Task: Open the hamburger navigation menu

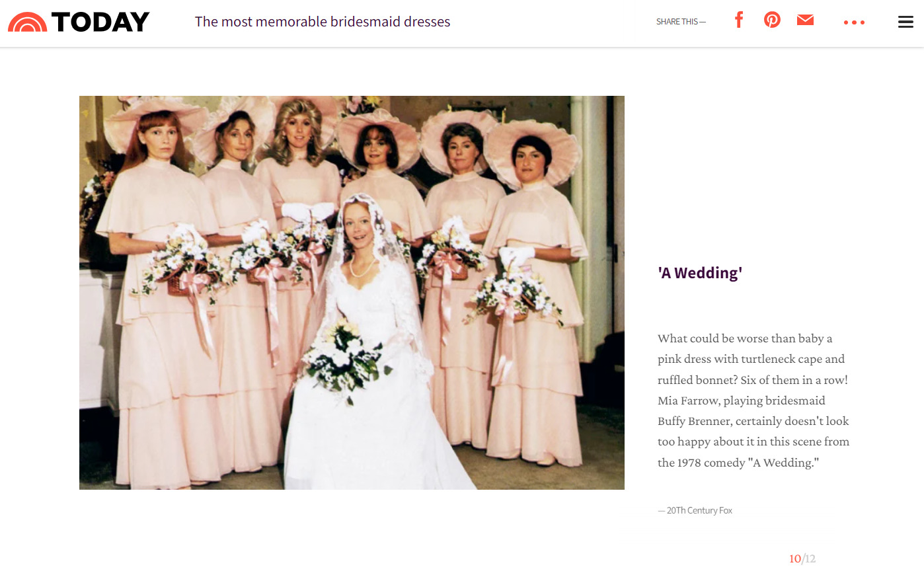Action: pyautogui.click(x=905, y=22)
